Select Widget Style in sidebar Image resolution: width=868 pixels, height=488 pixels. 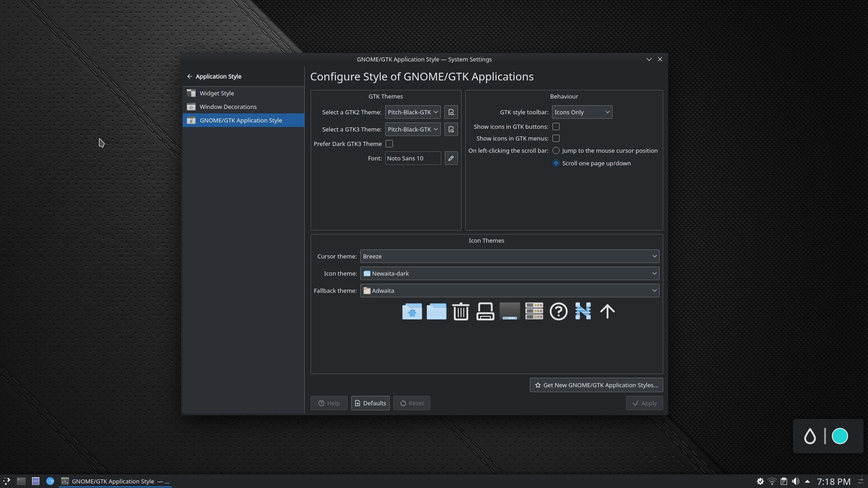pyautogui.click(x=243, y=93)
